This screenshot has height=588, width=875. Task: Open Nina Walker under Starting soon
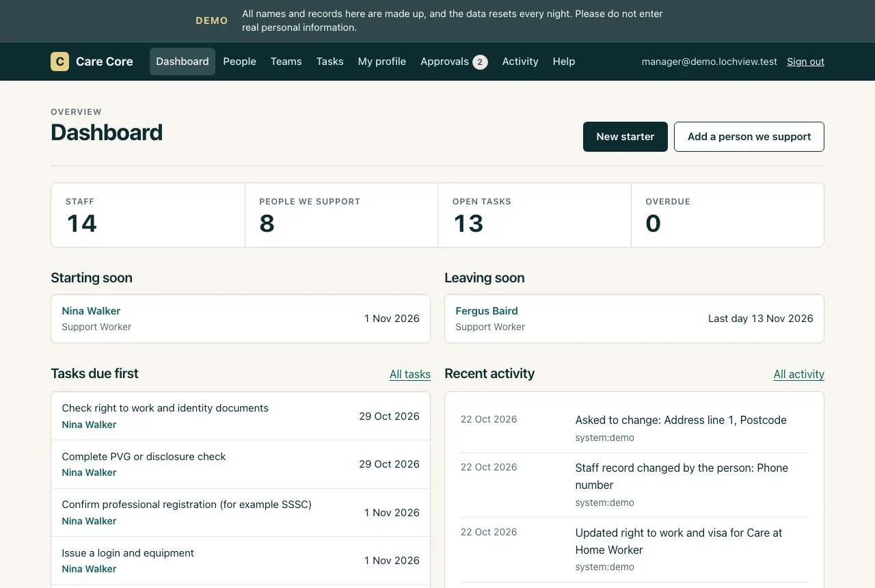coord(91,311)
